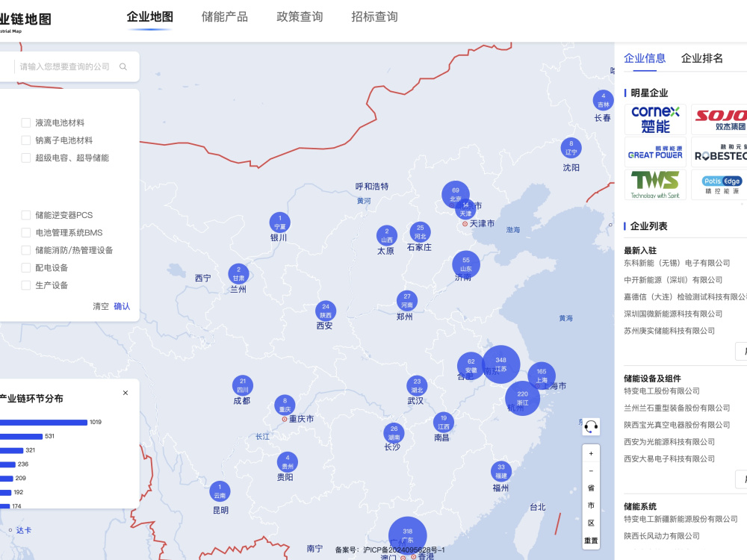Image resolution: width=747 pixels, height=560 pixels.
Task: Select the 广东 318 map bubble
Action: pyautogui.click(x=407, y=535)
